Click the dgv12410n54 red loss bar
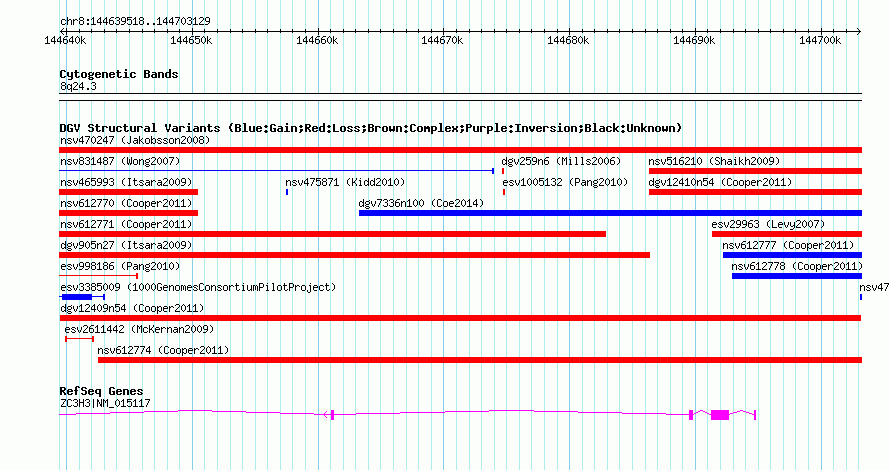This screenshot has width=890, height=470. 755,192
